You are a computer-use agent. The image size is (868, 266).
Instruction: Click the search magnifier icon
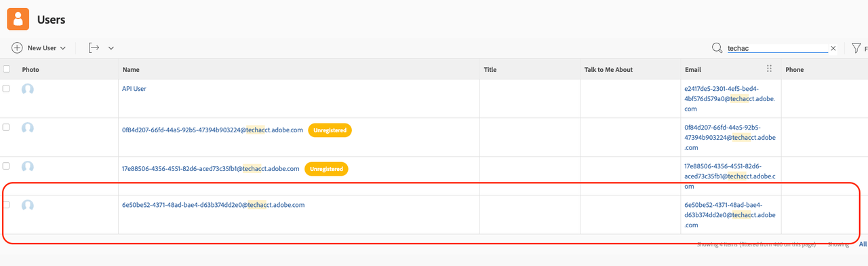717,48
